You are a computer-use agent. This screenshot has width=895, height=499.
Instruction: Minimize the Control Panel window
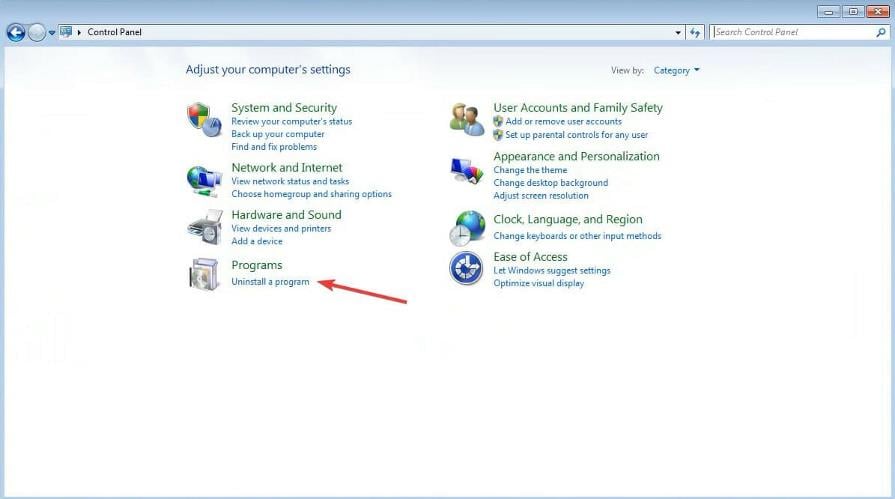[x=828, y=11]
